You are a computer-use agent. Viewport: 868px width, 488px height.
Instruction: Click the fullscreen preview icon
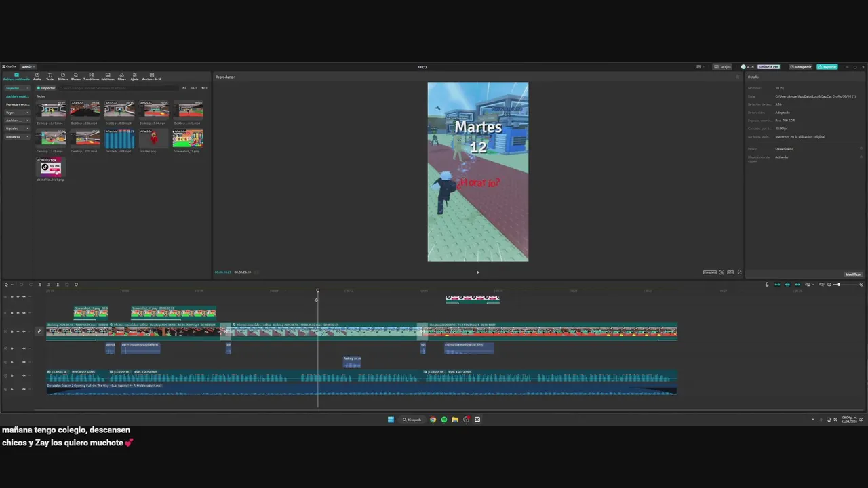[739, 272]
